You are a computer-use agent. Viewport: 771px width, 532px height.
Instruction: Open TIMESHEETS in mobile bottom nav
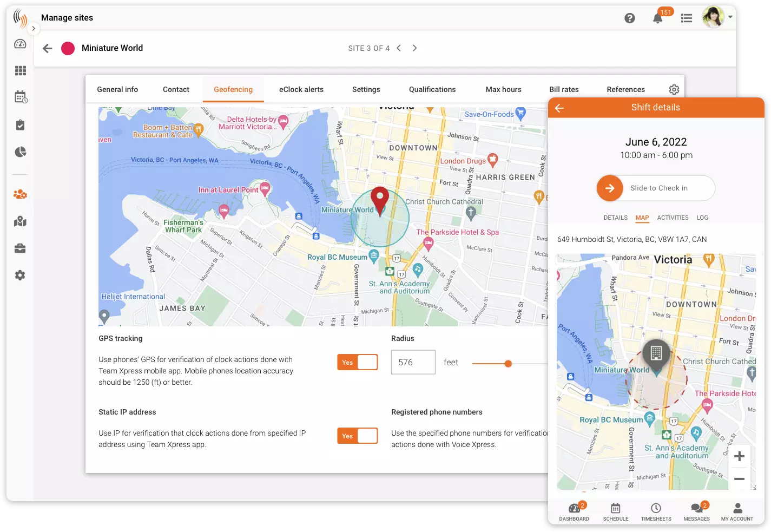(656, 511)
